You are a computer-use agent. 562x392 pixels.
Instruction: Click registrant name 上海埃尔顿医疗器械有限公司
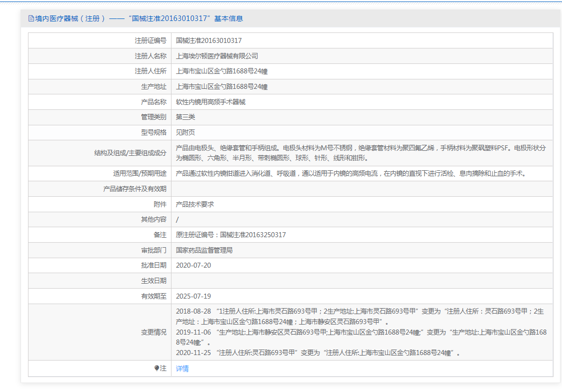pos(217,56)
